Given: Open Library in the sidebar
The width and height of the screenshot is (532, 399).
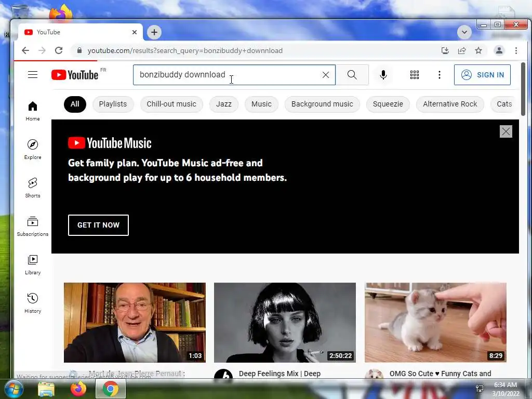Looking at the screenshot, I should point(33,265).
